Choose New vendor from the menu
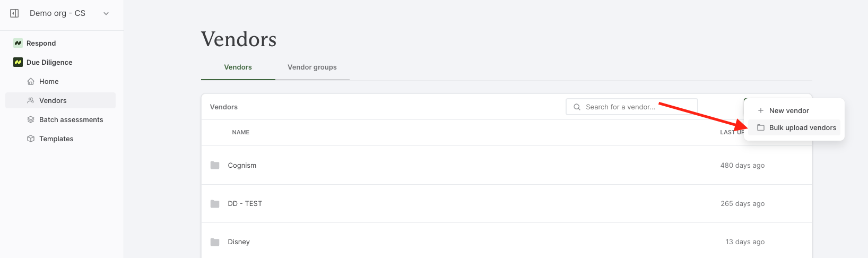 click(794, 110)
